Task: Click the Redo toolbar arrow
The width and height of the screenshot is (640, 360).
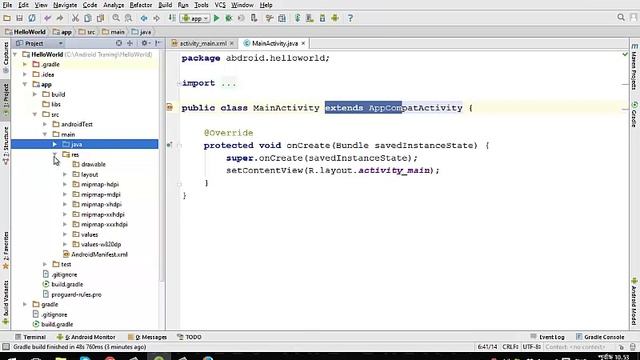Action: [60, 18]
